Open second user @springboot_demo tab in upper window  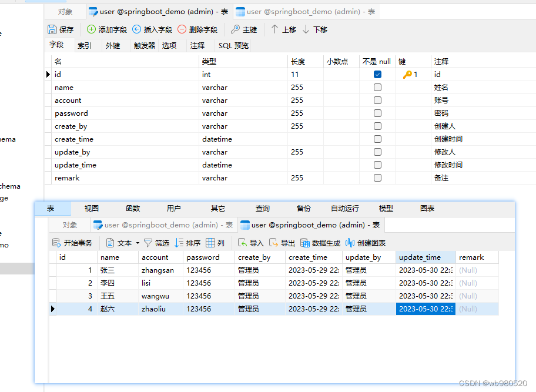306,12
